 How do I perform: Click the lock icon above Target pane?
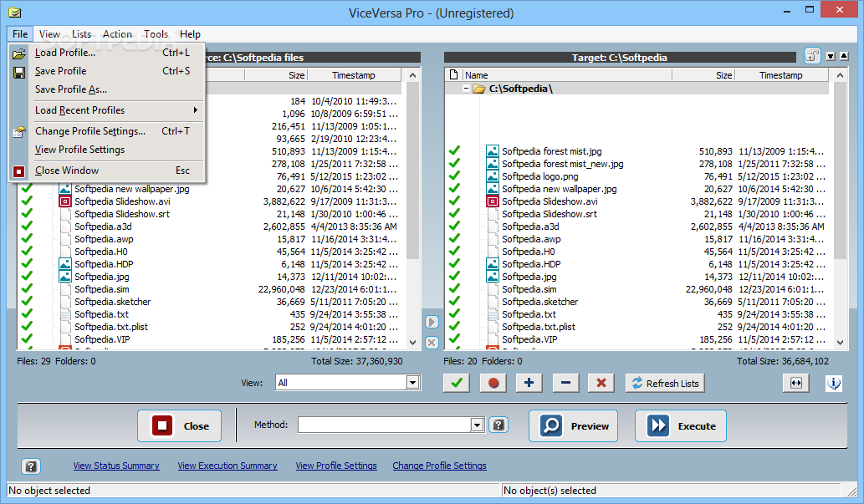[812, 56]
